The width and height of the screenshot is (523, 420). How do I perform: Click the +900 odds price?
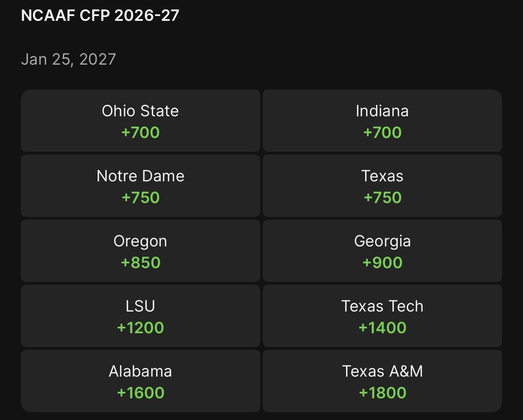pyautogui.click(x=382, y=263)
